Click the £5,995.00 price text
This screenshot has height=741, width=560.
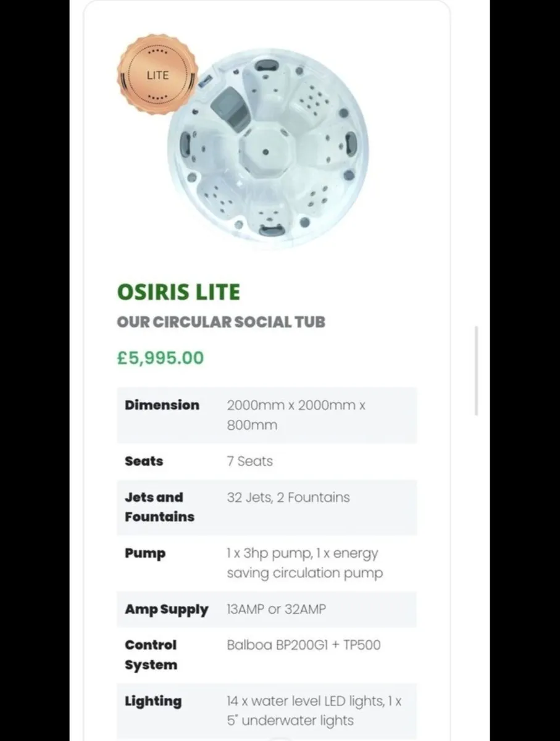[160, 358]
